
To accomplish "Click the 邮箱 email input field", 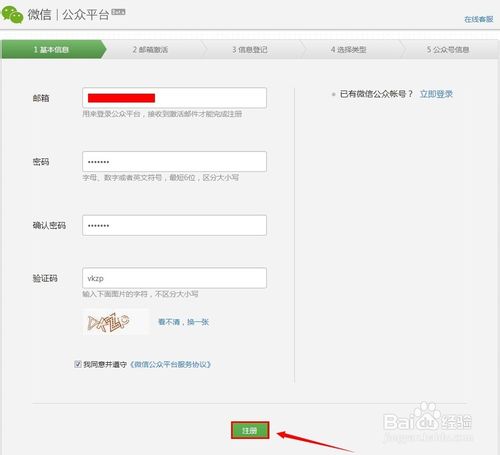I will coord(174,98).
